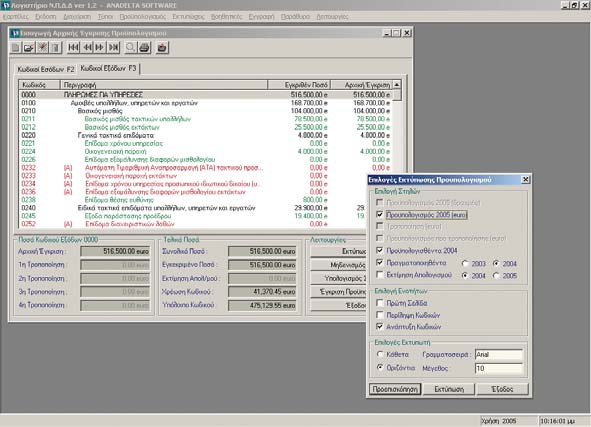
Task: Click the new record toolbar icon
Action: 15,48
